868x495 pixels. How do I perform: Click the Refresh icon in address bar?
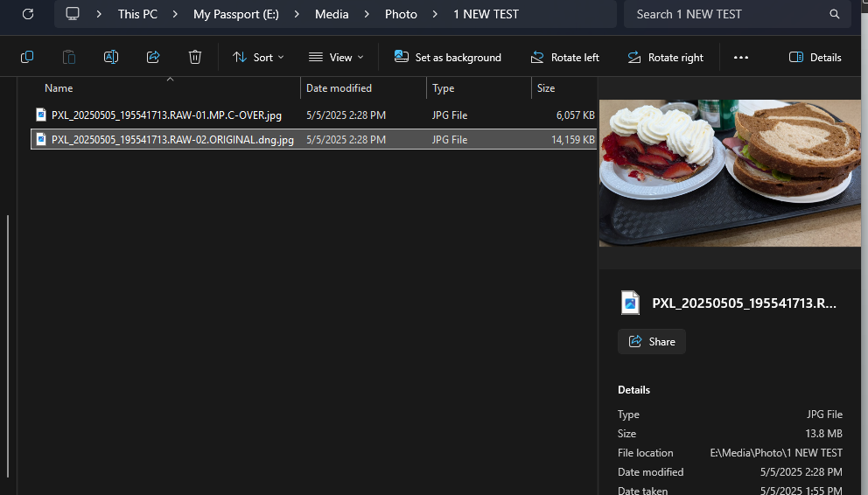click(28, 14)
